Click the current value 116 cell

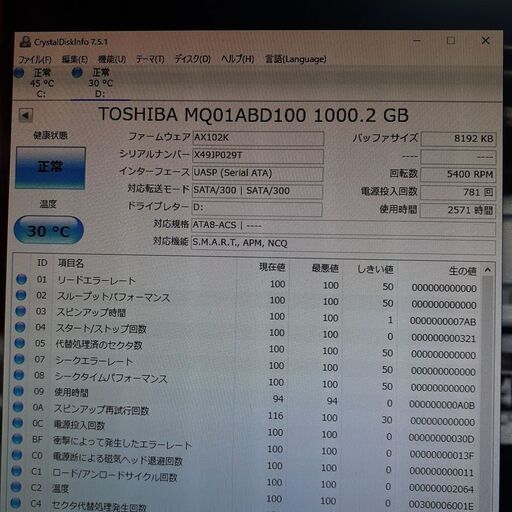click(276, 416)
